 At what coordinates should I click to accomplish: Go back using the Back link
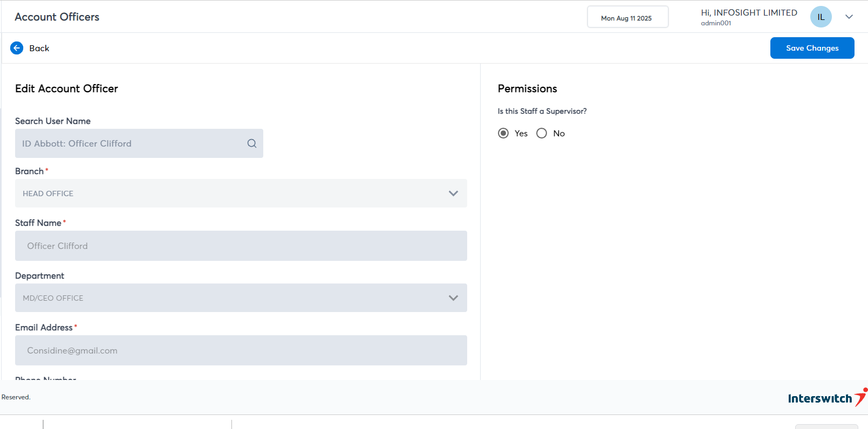pos(39,48)
